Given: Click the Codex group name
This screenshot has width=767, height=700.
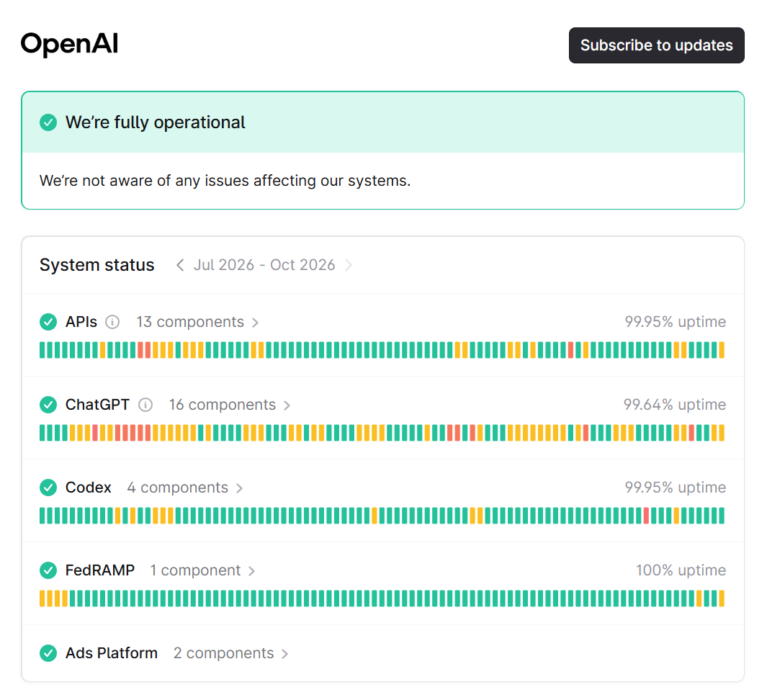Looking at the screenshot, I should coord(89,488).
